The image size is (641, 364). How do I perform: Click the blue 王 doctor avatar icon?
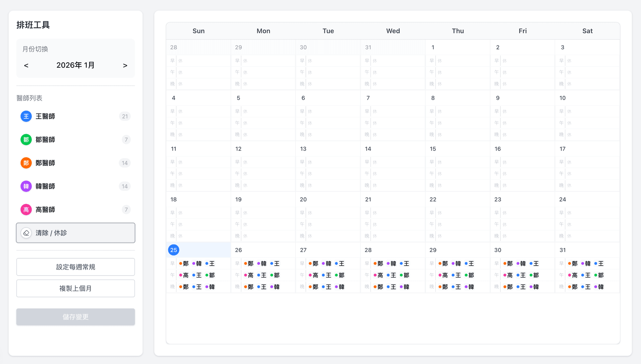(26, 116)
